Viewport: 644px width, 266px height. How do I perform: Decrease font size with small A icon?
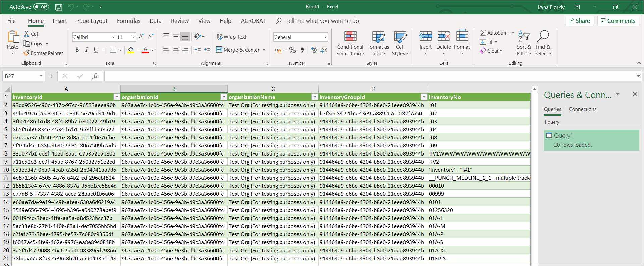click(151, 36)
